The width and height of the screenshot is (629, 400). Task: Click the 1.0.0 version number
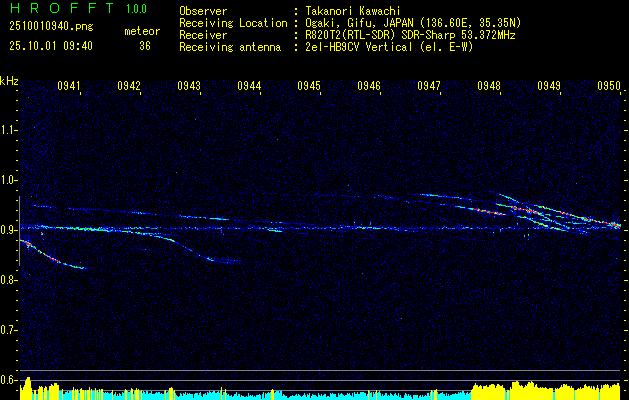pos(136,8)
